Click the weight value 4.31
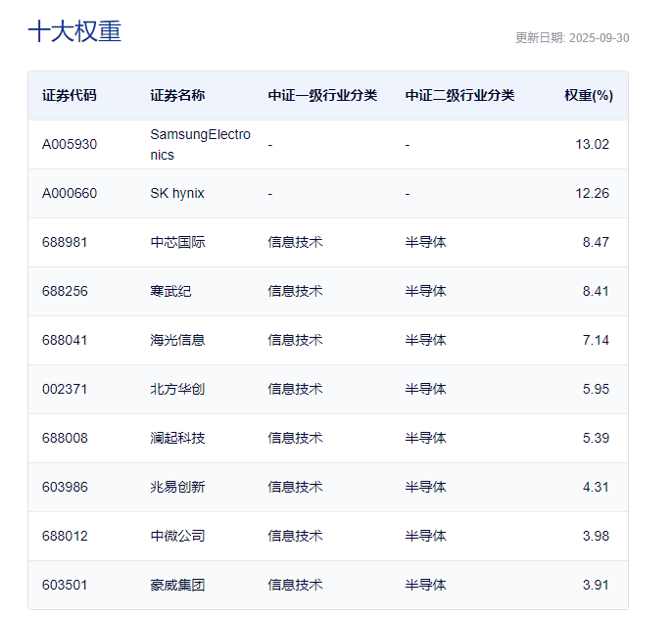 click(596, 487)
